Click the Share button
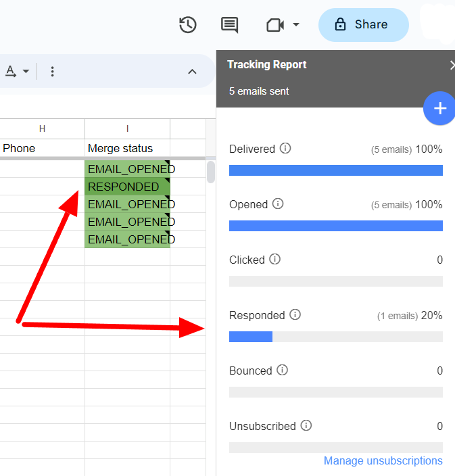This screenshot has width=455, height=476. (363, 24)
